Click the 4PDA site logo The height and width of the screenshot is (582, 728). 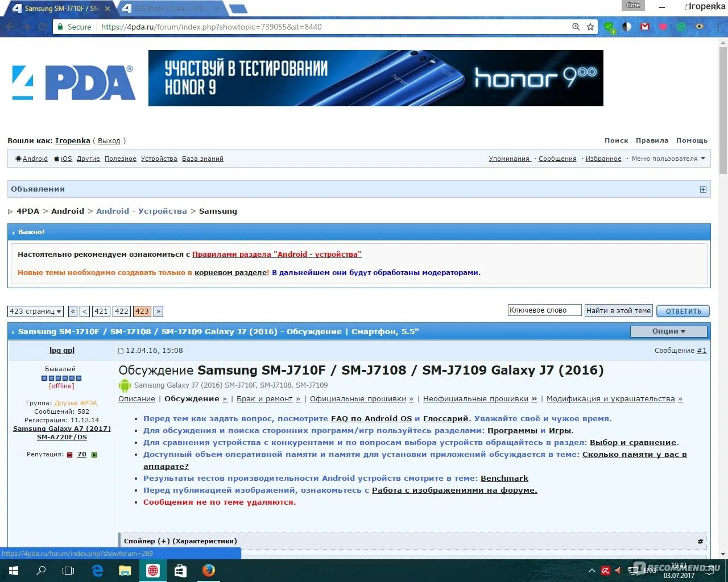point(73,82)
